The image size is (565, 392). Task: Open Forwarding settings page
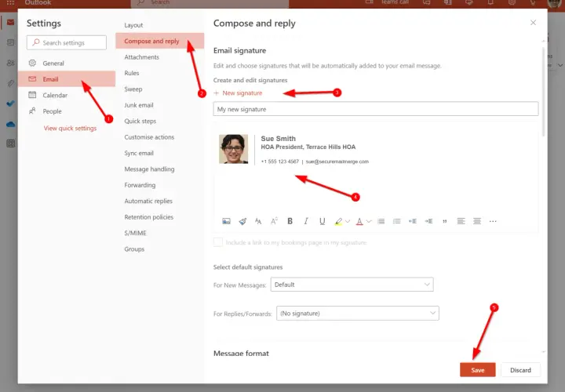[x=159, y=185]
